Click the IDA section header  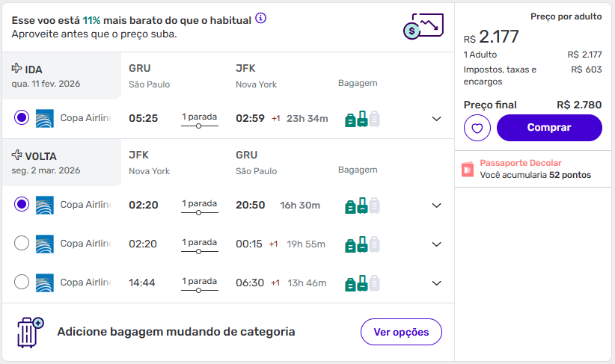point(34,70)
